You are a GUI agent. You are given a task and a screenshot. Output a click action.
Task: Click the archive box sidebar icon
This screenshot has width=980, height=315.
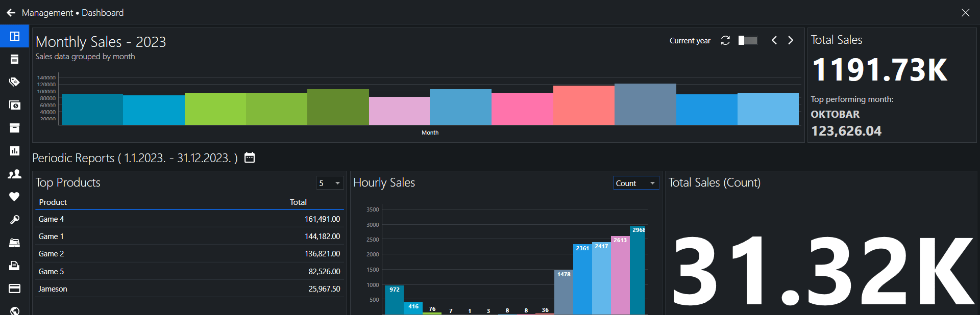pyautogui.click(x=15, y=128)
